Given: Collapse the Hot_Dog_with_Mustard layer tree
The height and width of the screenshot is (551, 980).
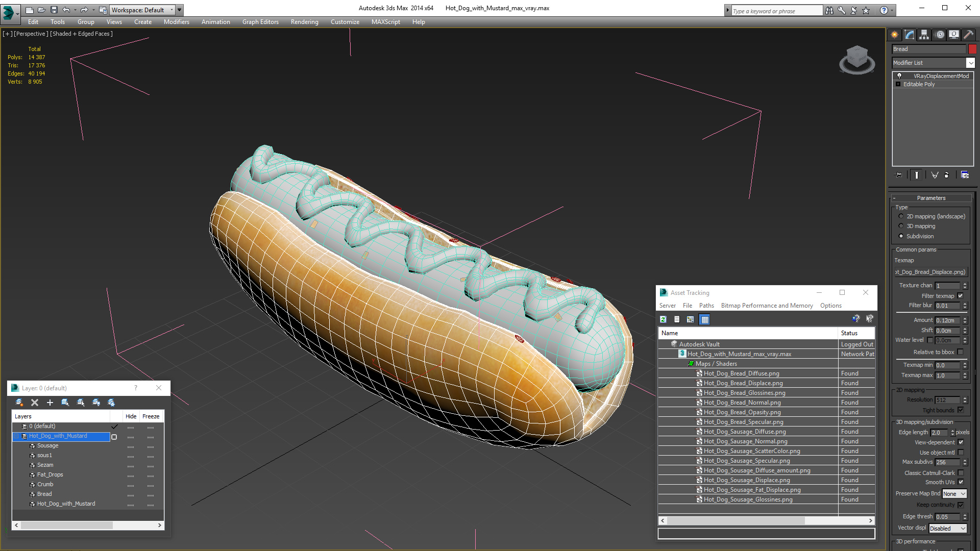Looking at the screenshot, I should click(16, 436).
